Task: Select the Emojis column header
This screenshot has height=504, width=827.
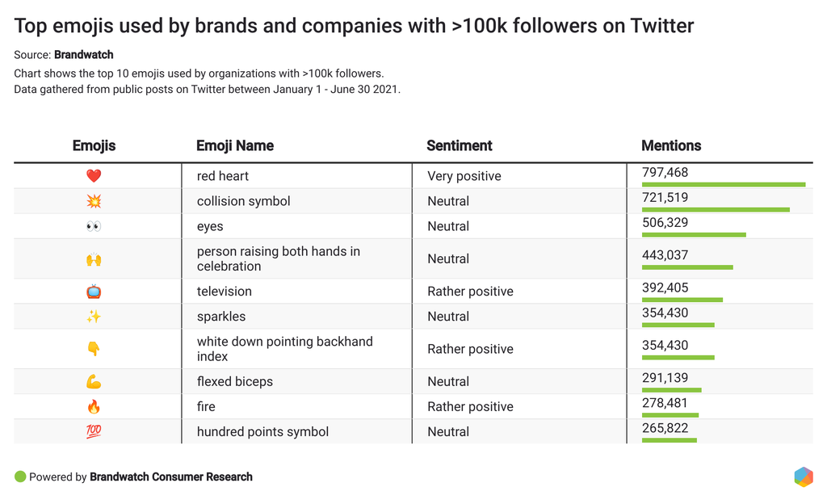Action: click(x=94, y=146)
